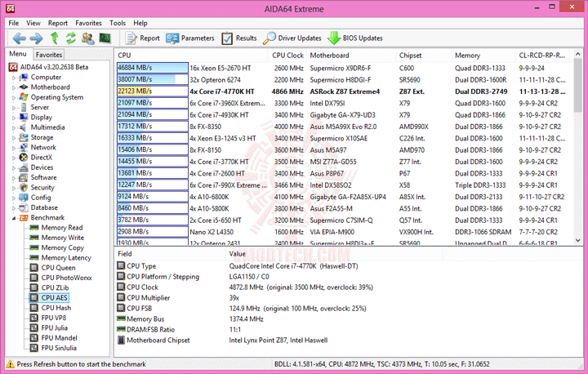Image resolution: width=588 pixels, height=374 pixels.
Task: Select the 8x FX-8350 result row
Action: pos(343,127)
